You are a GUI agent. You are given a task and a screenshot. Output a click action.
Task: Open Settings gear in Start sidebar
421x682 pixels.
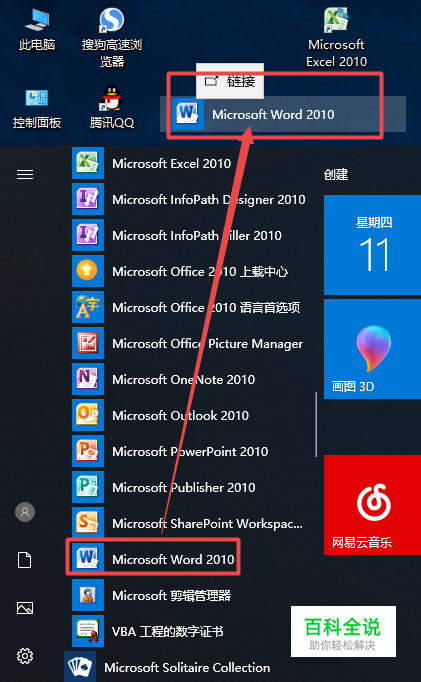point(25,655)
